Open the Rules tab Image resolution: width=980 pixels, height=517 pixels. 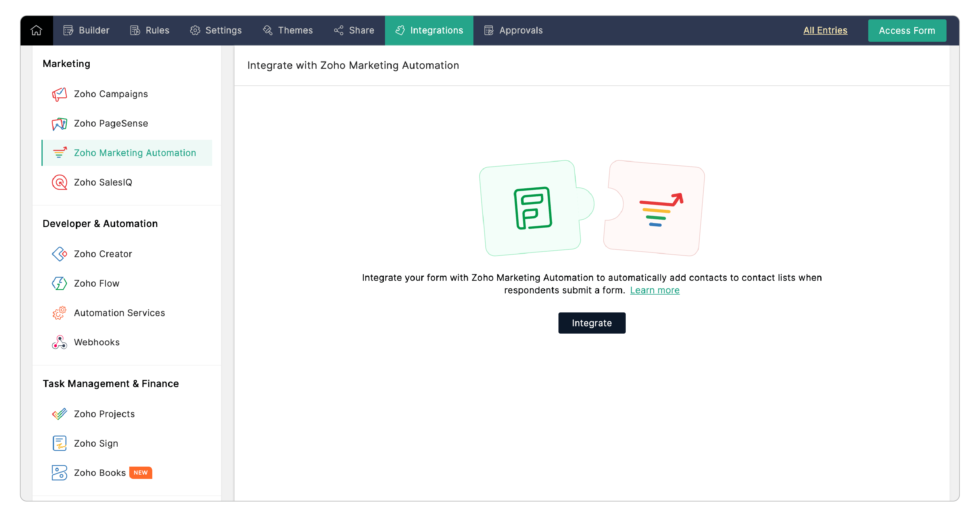(150, 30)
